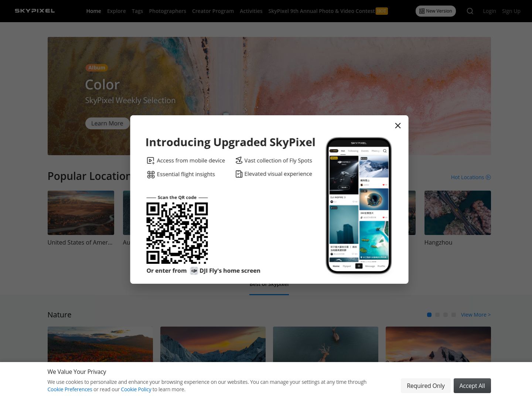Open Creator Program in navigation
Image resolution: width=532 pixels, height=399 pixels.
(213, 11)
